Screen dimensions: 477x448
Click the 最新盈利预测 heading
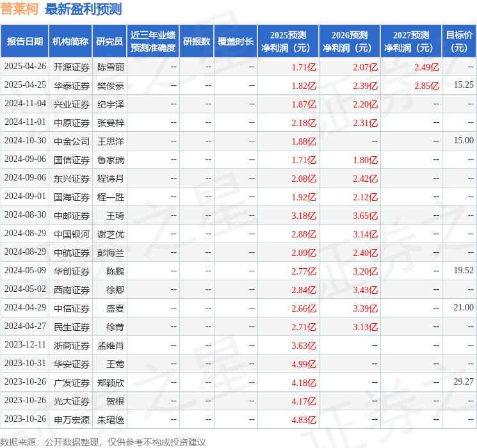pos(83,9)
